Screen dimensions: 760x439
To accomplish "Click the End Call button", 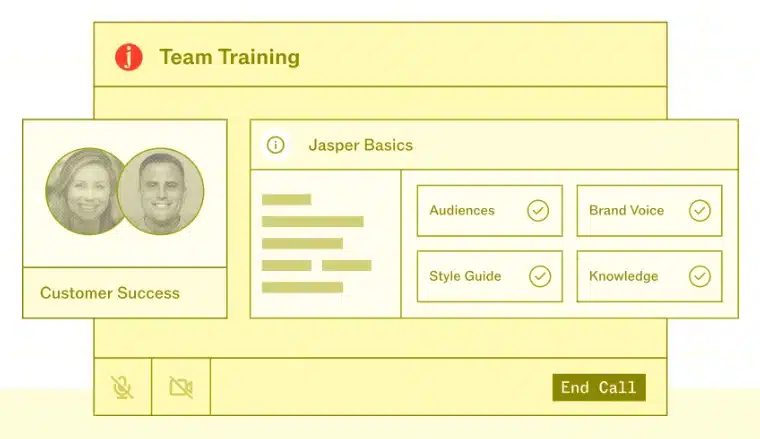I will pyautogui.click(x=599, y=388).
